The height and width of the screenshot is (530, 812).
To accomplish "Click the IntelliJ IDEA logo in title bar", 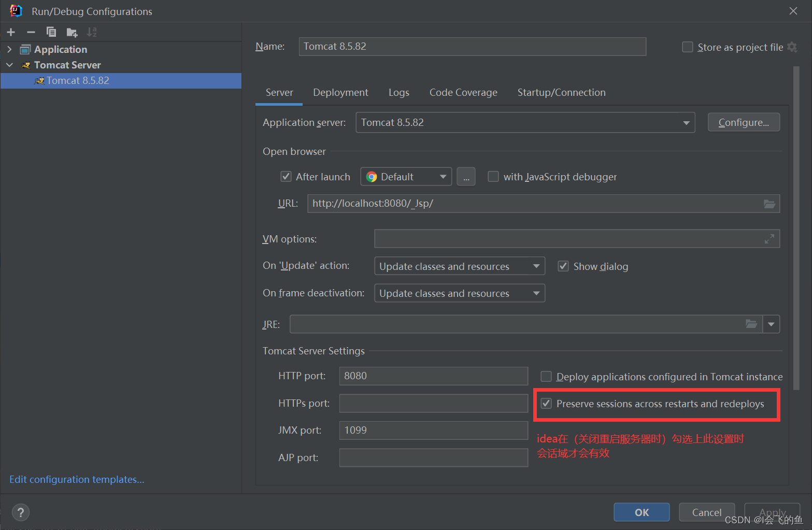I will click(x=16, y=11).
